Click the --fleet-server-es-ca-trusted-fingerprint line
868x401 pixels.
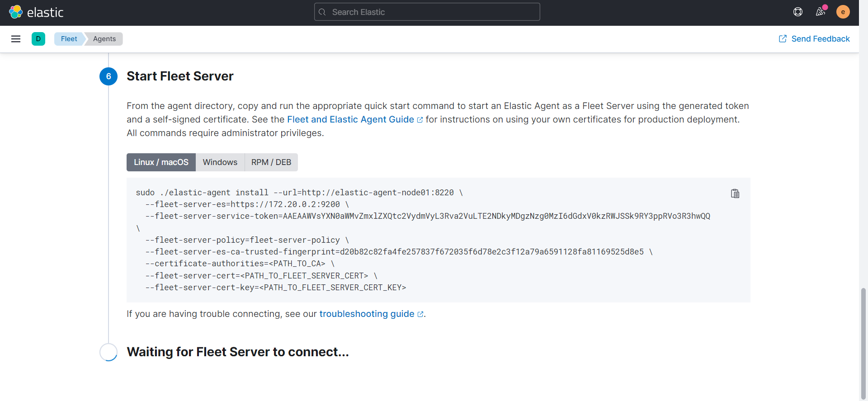coord(399,252)
